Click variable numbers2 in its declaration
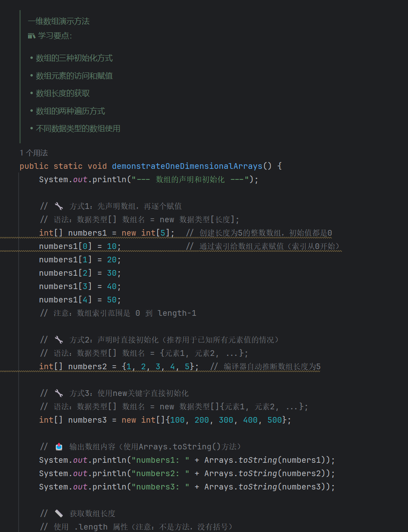 [x=88, y=366]
